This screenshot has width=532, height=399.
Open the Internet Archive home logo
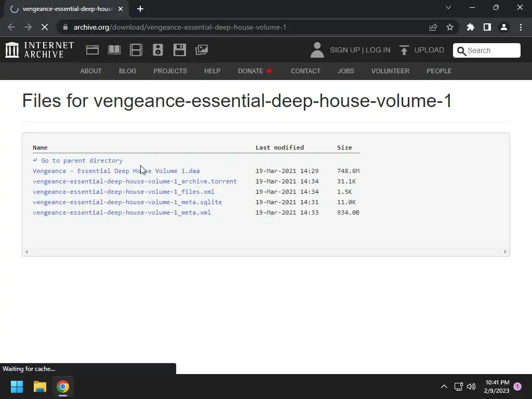[39, 50]
